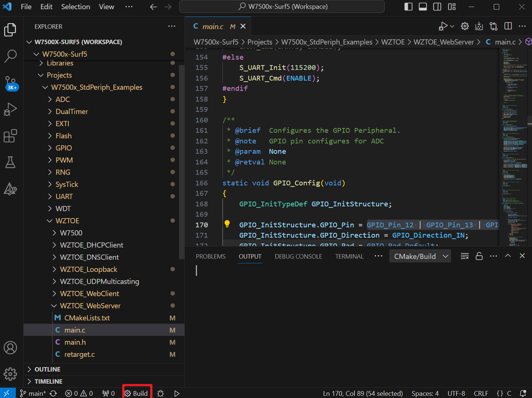Image resolution: width=532 pixels, height=398 pixels.
Task: Open the notifications bell icon
Action: point(523,393)
